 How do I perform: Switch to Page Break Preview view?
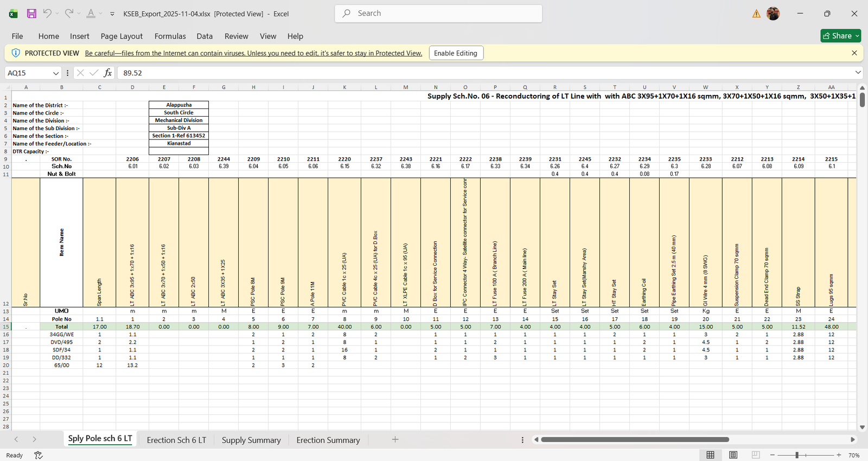756,455
